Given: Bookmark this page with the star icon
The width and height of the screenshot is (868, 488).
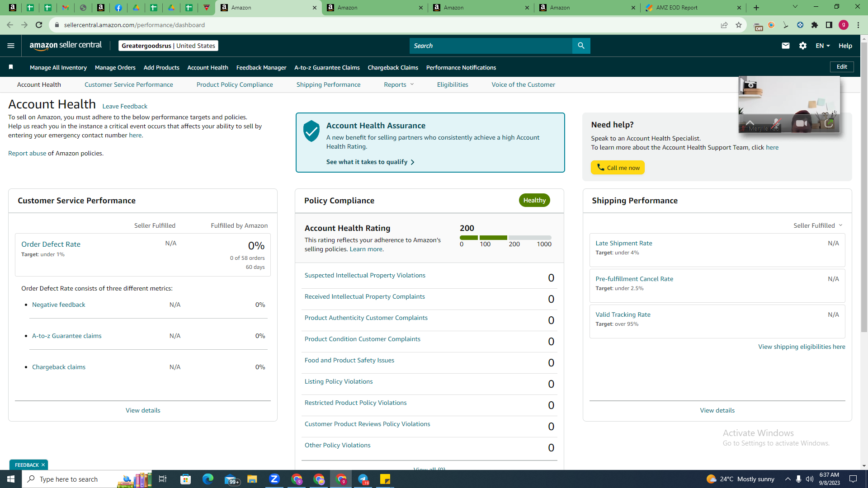Looking at the screenshot, I should (x=739, y=25).
